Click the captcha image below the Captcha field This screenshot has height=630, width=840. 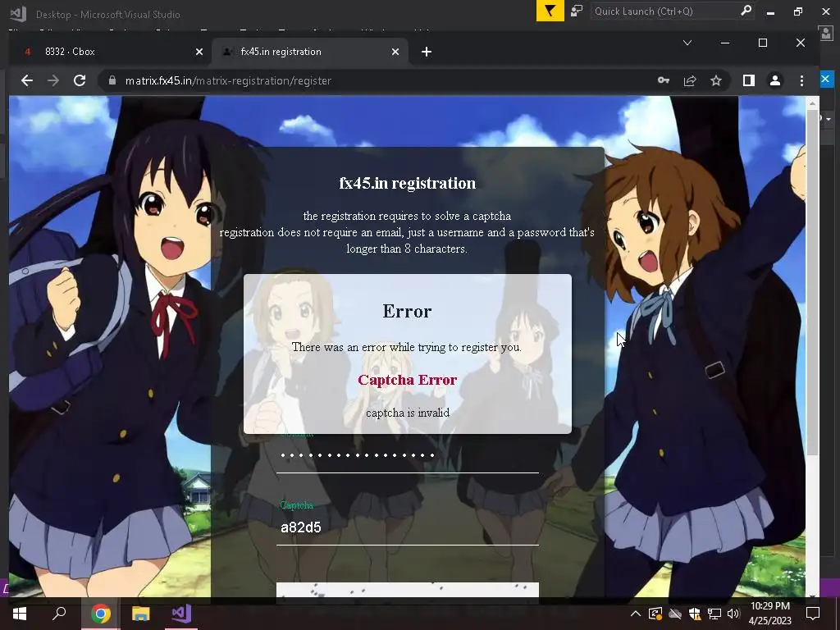click(x=407, y=589)
